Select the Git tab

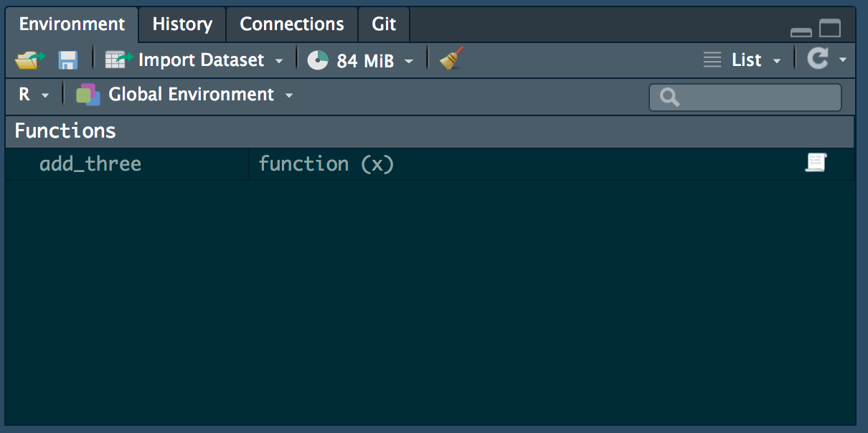383,24
